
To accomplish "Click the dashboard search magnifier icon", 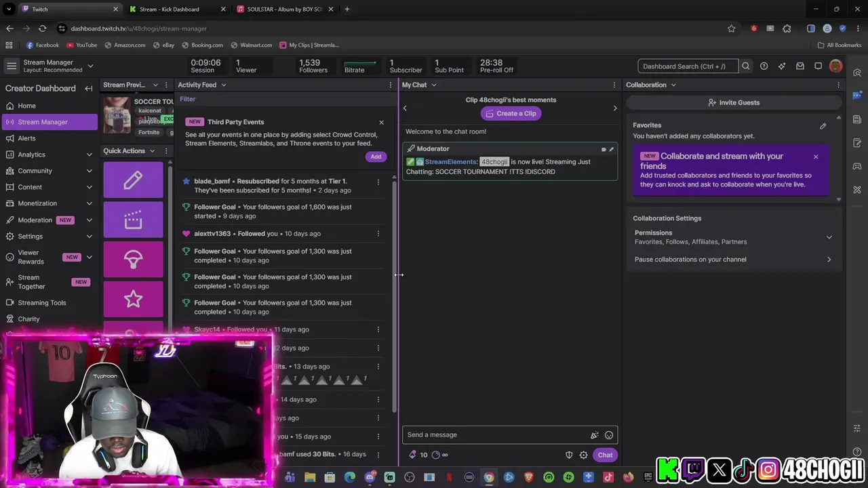I will click(746, 66).
